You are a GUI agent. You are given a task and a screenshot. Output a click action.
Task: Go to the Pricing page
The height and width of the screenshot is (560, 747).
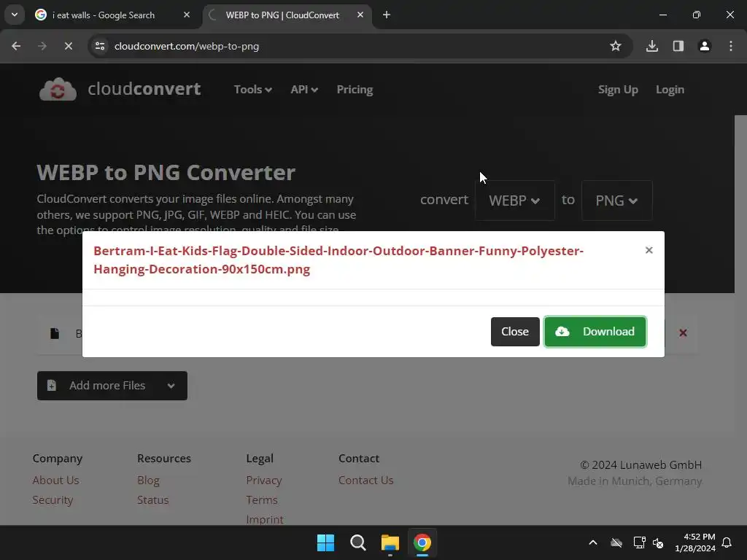355,90
